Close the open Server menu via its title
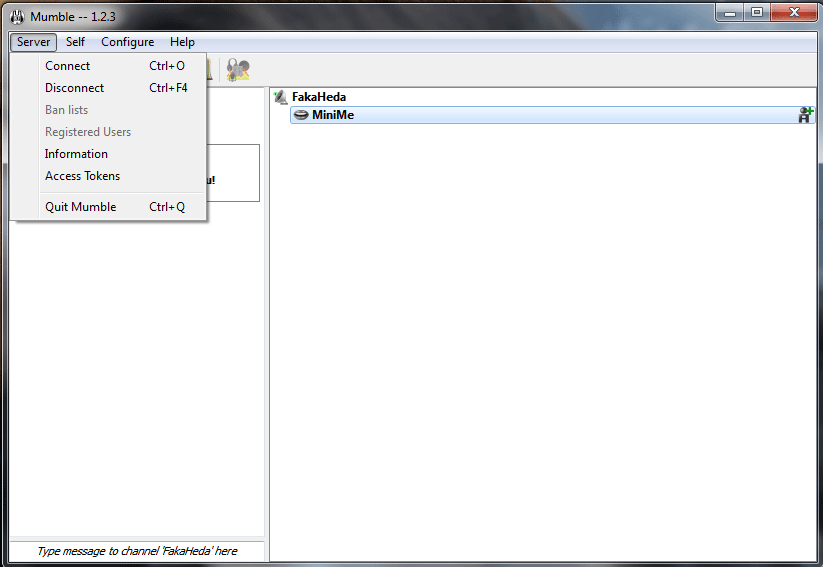This screenshot has width=823, height=567. [x=33, y=42]
